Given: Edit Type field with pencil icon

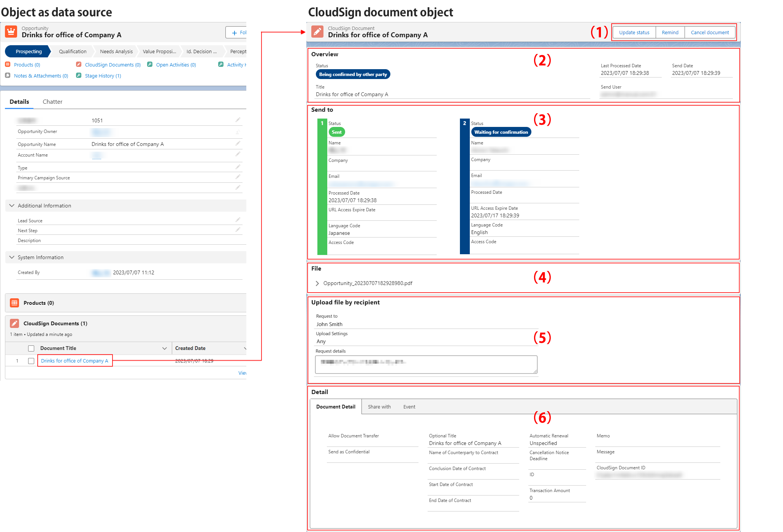Looking at the screenshot, I should coord(238,167).
